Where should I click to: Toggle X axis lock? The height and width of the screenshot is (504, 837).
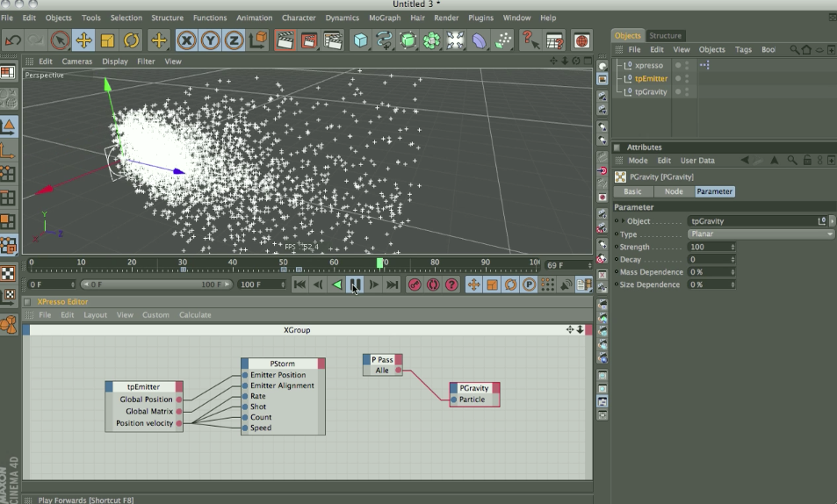click(x=186, y=40)
